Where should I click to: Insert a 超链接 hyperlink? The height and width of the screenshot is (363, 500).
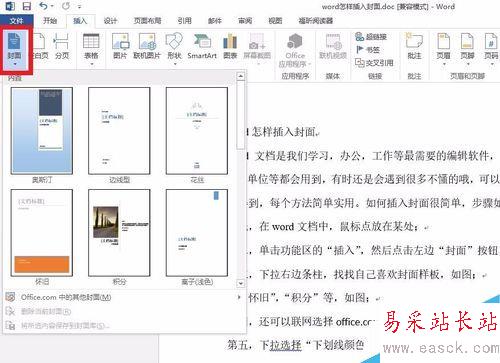(x=371, y=37)
